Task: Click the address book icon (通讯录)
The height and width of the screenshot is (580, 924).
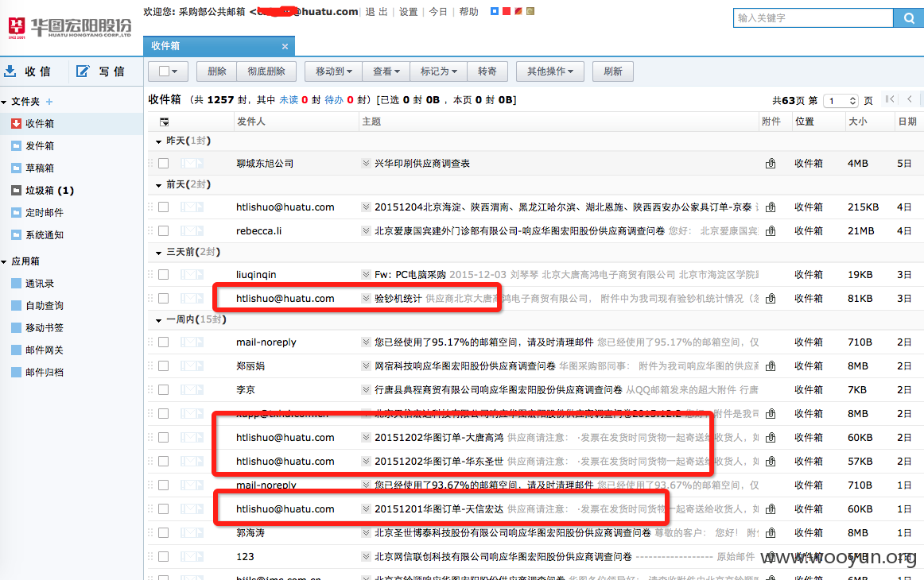Action: click(x=17, y=283)
